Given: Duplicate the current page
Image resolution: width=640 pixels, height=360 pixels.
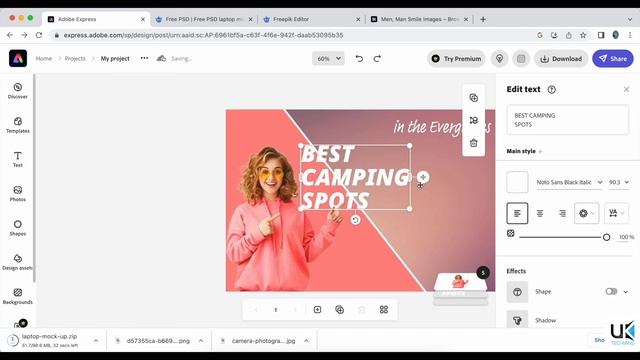Looking at the screenshot, I should click(339, 309).
